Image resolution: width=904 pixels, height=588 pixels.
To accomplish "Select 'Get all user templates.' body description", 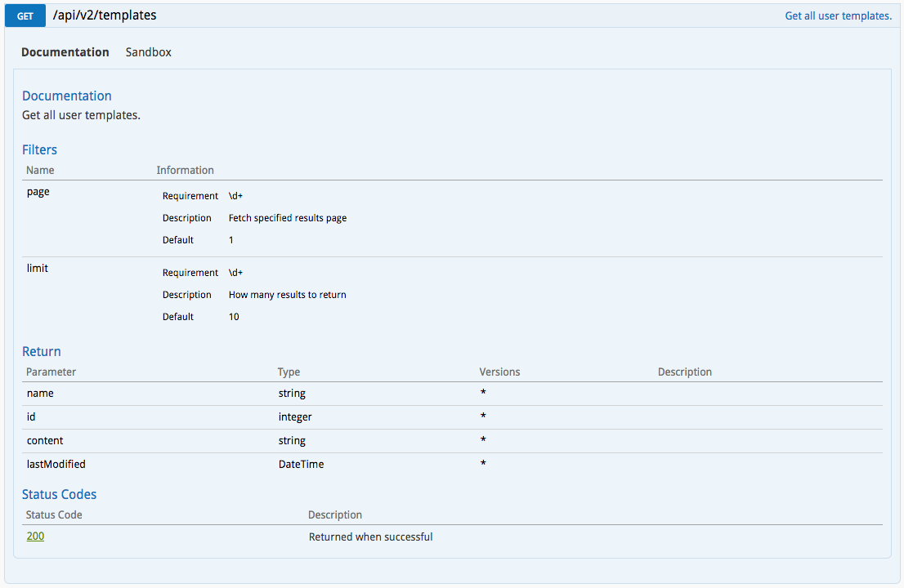I will click(x=81, y=115).
